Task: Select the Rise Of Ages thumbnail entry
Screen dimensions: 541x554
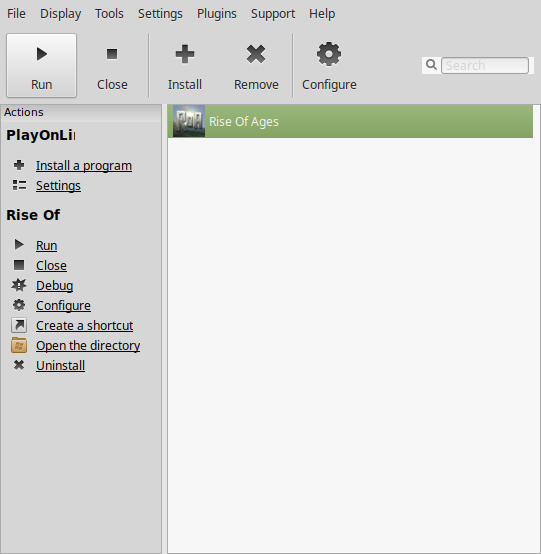Action: (x=189, y=121)
